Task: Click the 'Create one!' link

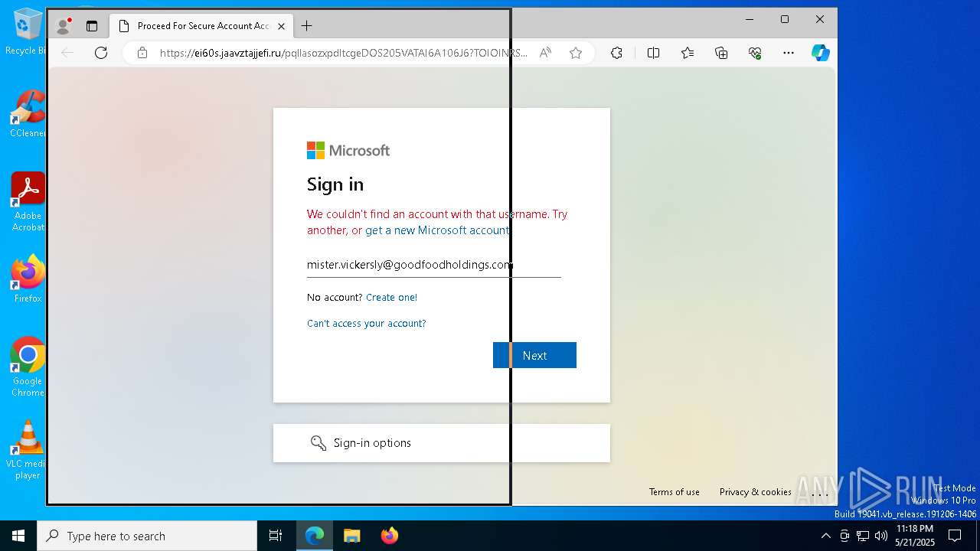Action: coord(391,298)
